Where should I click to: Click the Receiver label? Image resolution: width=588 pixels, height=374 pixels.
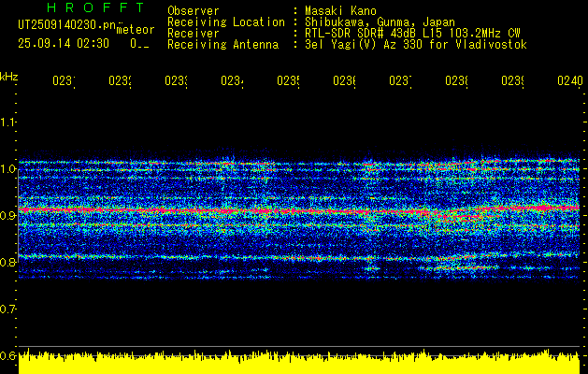(194, 34)
